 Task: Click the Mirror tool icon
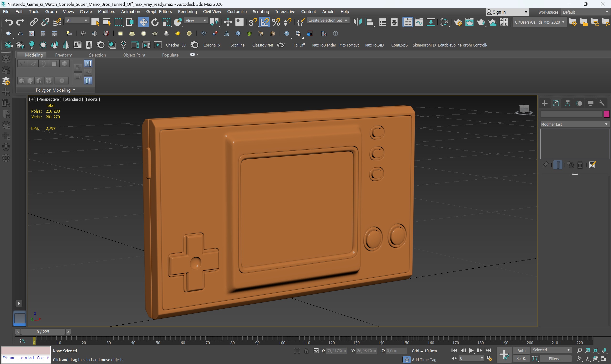coord(358,22)
